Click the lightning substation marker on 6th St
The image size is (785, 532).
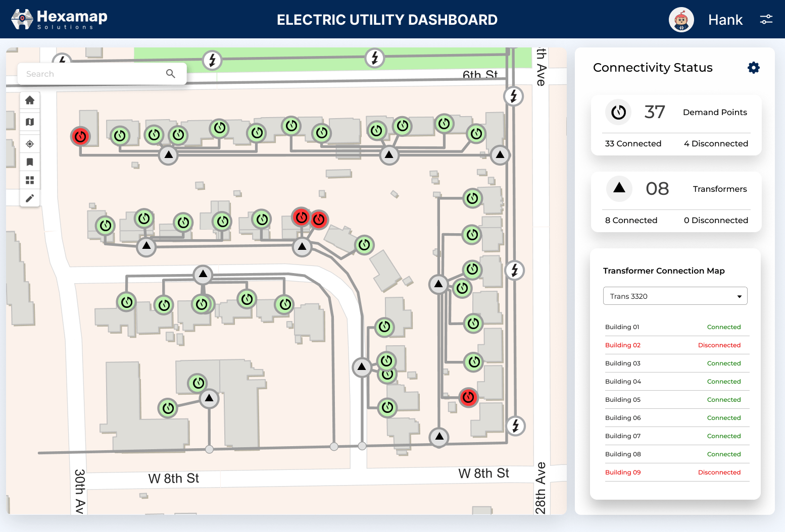(x=374, y=57)
